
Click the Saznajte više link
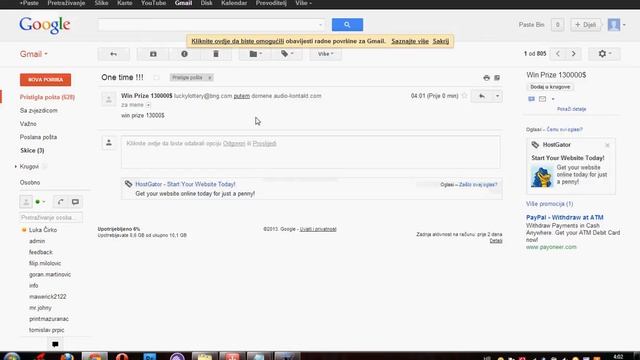coord(410,41)
